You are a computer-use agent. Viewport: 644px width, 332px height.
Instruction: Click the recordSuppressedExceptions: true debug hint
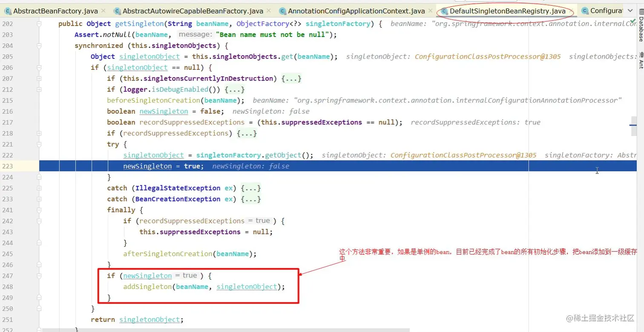(x=475, y=122)
